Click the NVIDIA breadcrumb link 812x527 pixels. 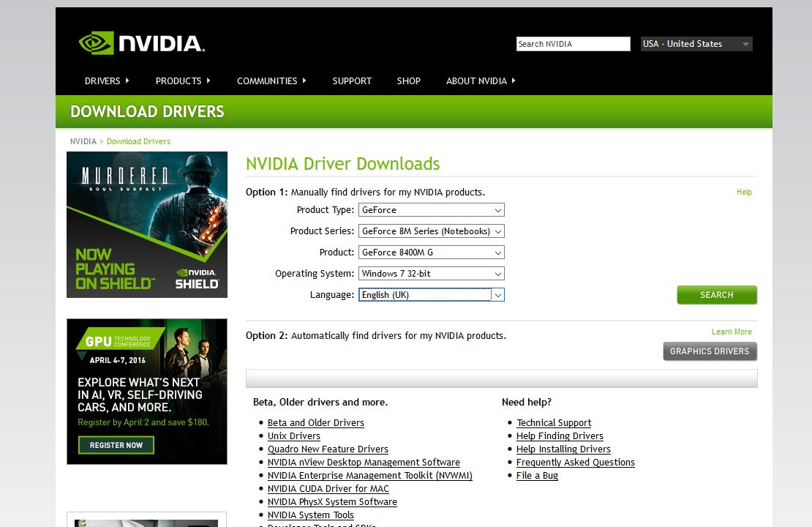click(83, 141)
